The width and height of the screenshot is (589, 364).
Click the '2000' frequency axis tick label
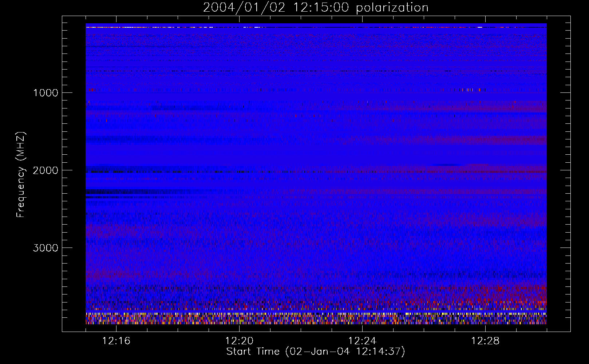point(46,170)
